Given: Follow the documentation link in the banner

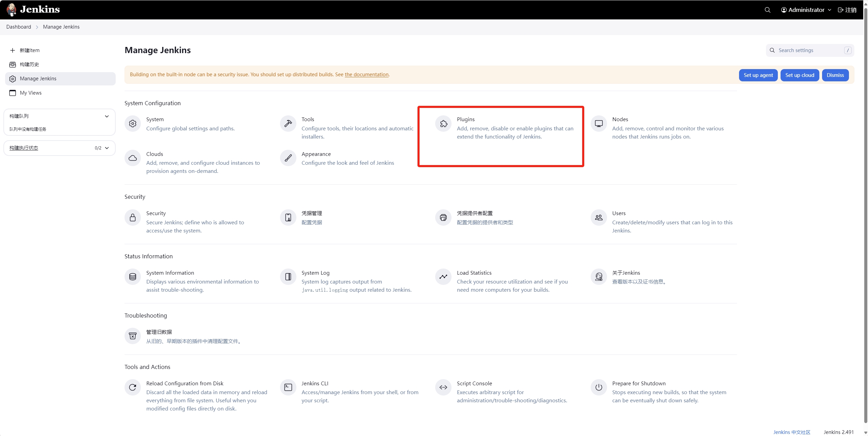Looking at the screenshot, I should 366,75.
